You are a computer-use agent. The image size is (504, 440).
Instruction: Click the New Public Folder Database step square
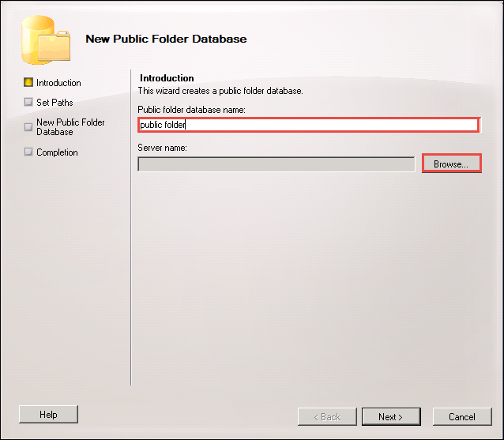28,126
